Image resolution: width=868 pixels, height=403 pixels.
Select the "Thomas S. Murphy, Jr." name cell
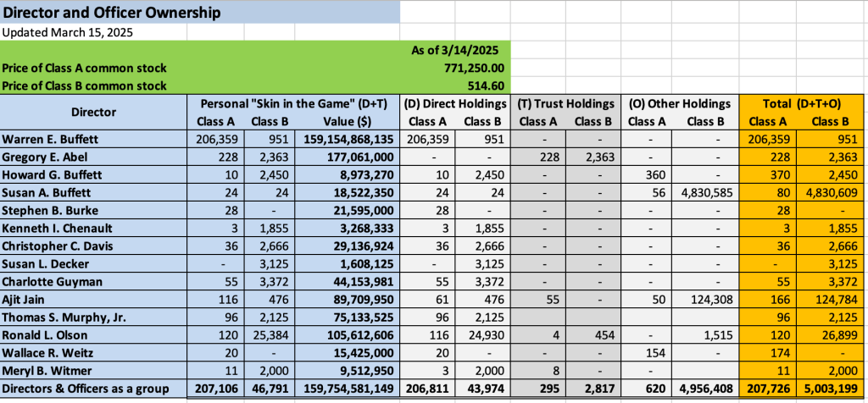pos(93,317)
